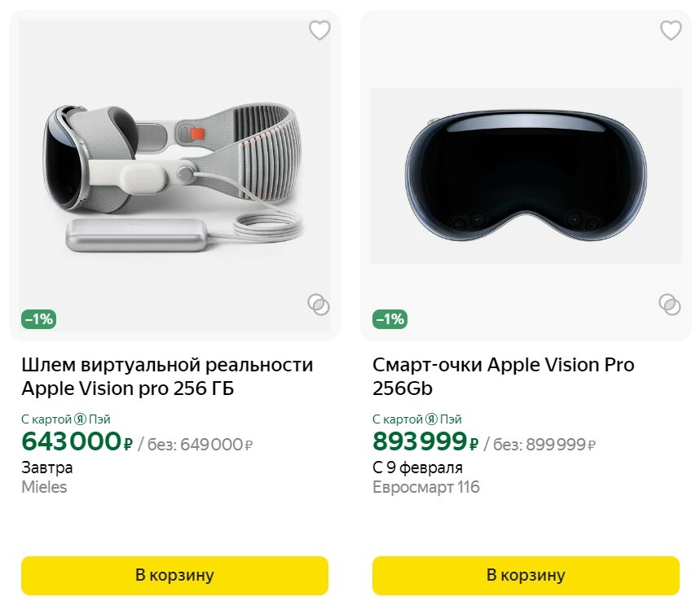Click the Yandex Pay icon above 893999 ₽
700x610 pixels.
click(431, 419)
